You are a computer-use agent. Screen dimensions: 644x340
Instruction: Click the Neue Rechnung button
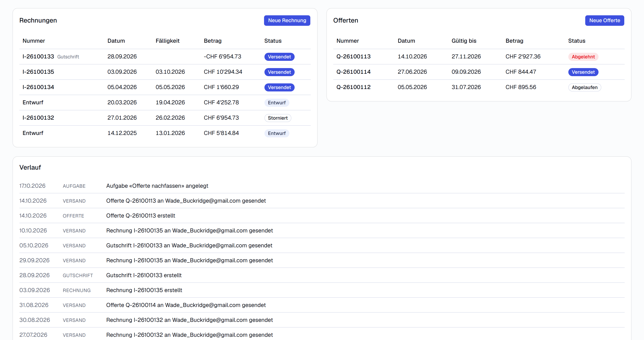(x=287, y=21)
